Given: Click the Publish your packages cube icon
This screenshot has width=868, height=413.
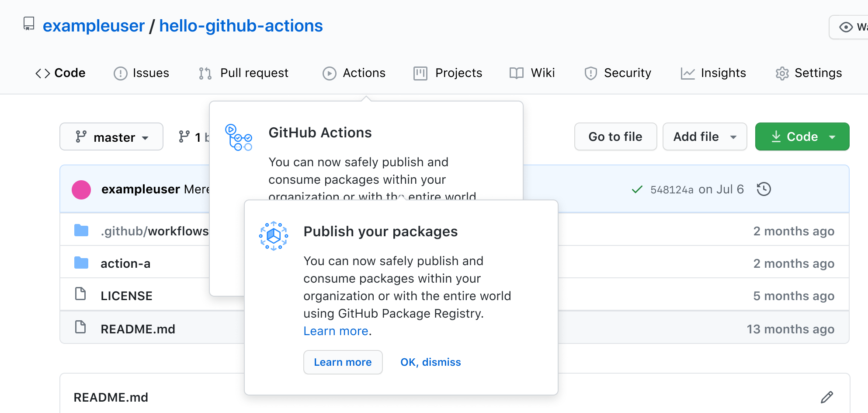Looking at the screenshot, I should pyautogui.click(x=274, y=236).
